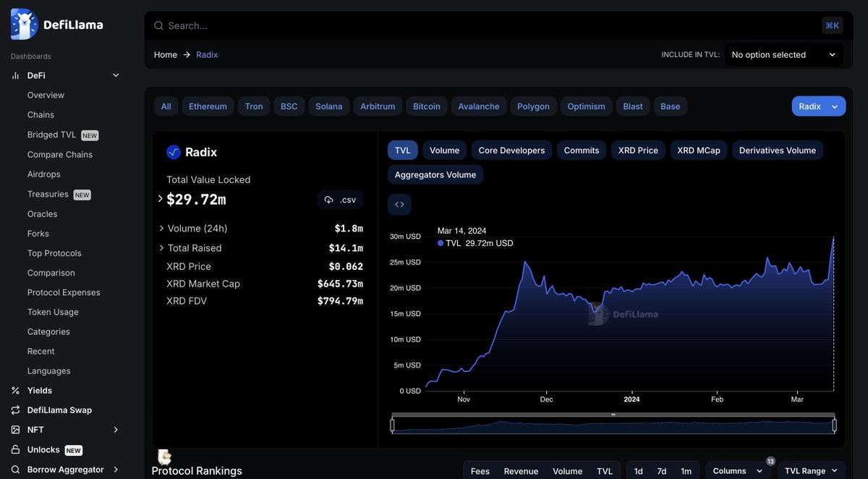Click the download cloud icon beside .csv

(x=328, y=200)
